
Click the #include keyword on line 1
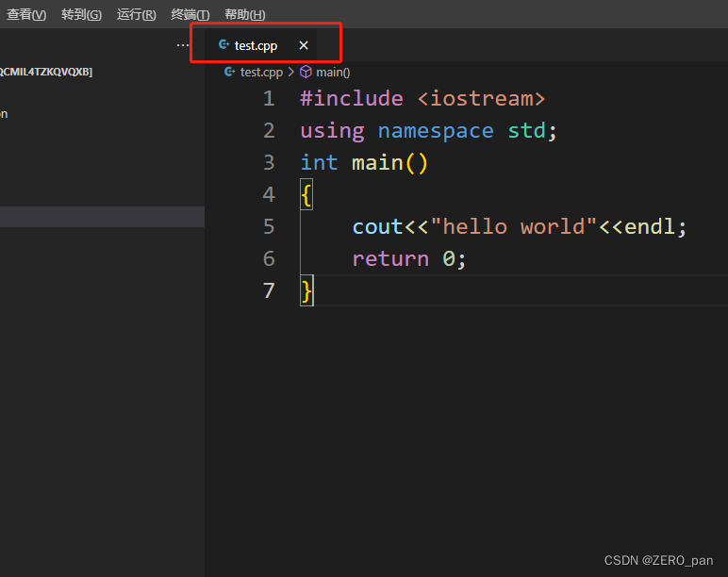click(352, 98)
